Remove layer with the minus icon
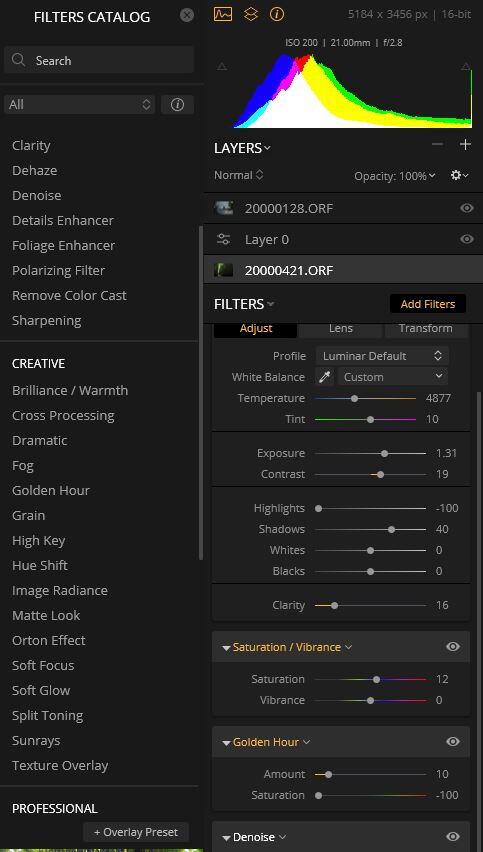The image size is (483, 852). [x=437, y=145]
